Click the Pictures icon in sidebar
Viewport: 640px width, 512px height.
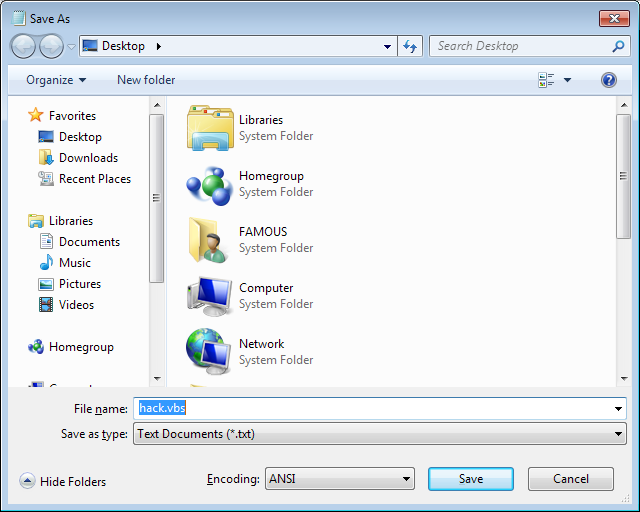(46, 284)
